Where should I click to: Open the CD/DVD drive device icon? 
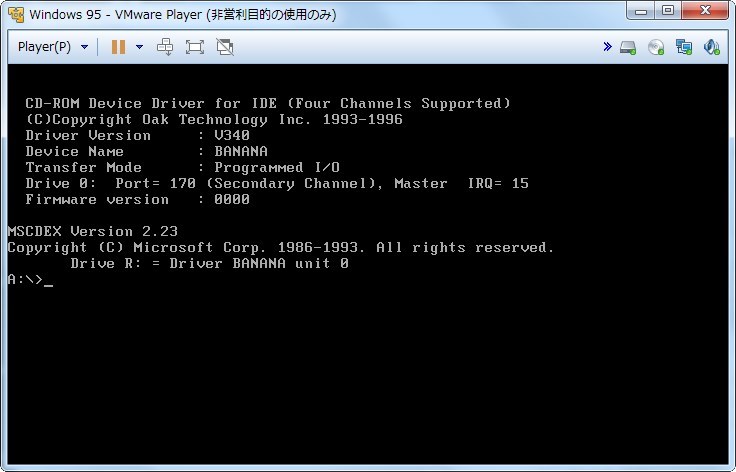656,47
